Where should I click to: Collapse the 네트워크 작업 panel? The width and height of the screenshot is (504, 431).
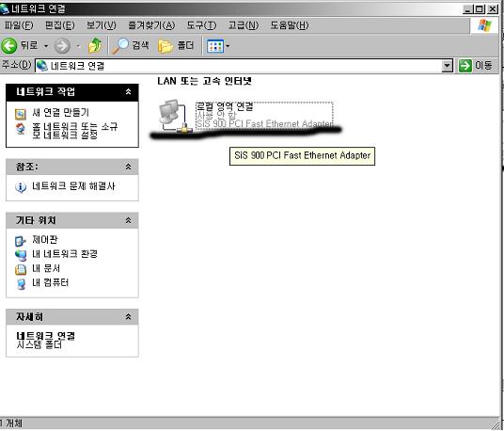(x=128, y=91)
